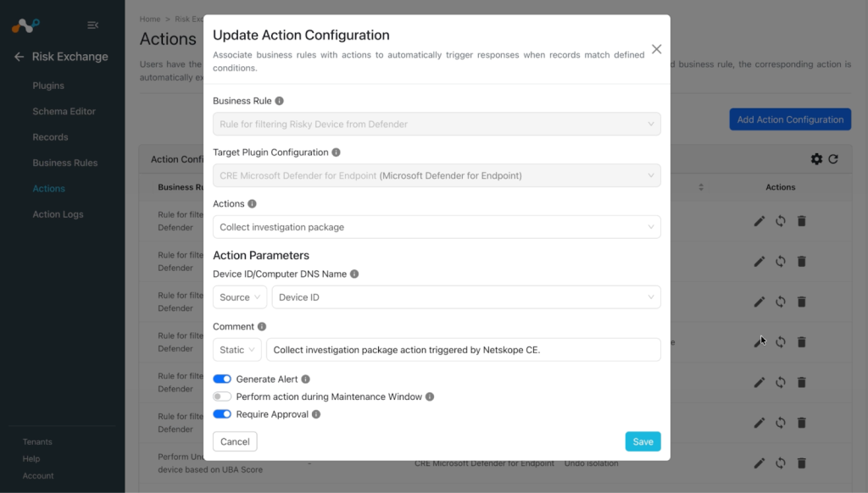Click the info icon next to Business Rule
Screen dimensions: 868x493
(x=280, y=101)
